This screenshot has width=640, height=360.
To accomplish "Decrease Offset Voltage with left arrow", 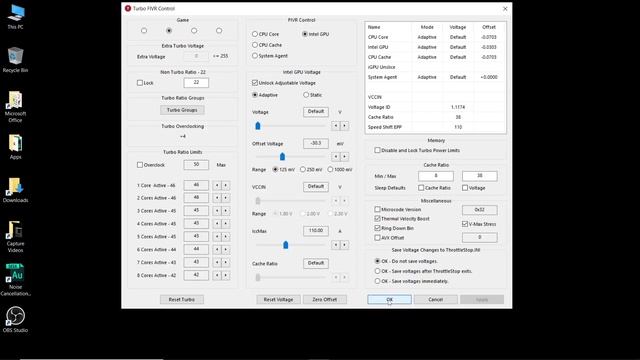I will point(336,156).
